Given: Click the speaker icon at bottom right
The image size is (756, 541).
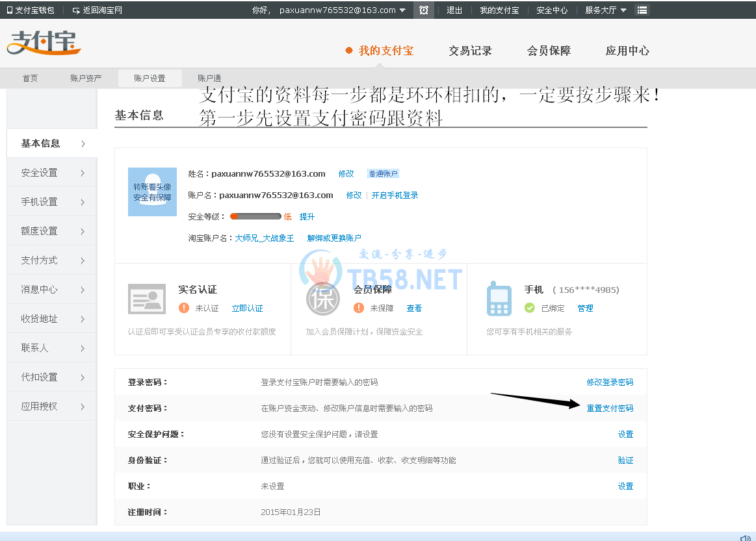Looking at the screenshot, I should coord(746,538).
